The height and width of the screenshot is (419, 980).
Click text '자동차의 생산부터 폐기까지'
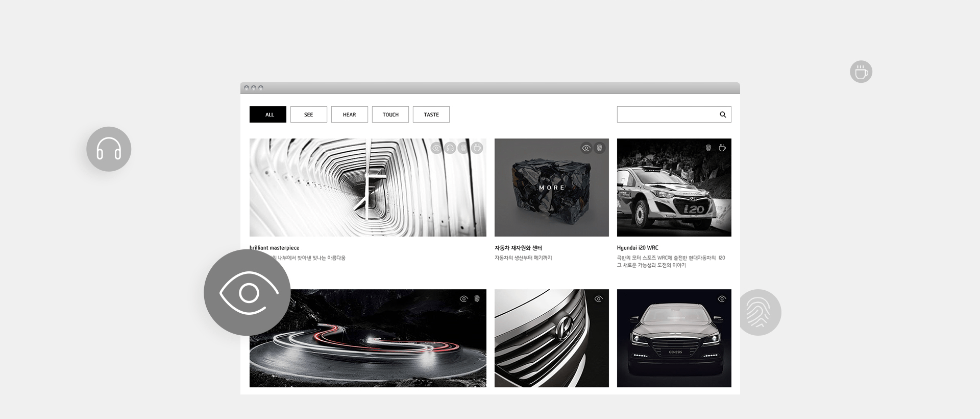(x=523, y=258)
